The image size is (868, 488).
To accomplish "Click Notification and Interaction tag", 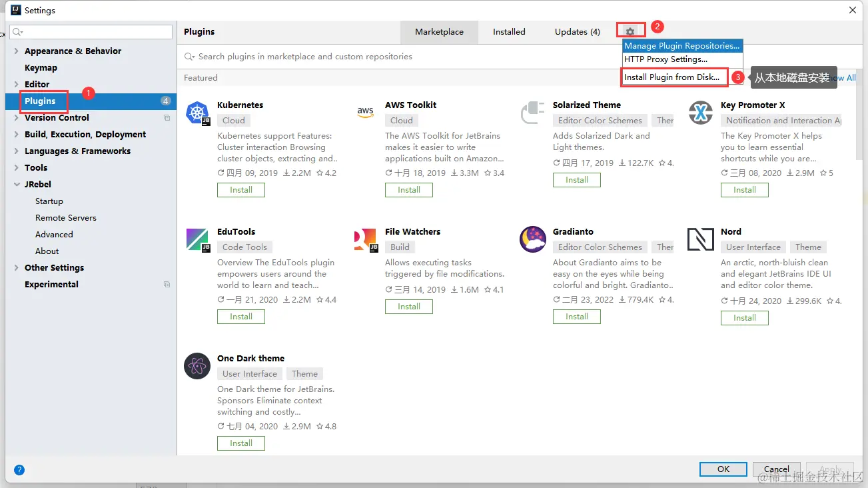I will 781,121.
